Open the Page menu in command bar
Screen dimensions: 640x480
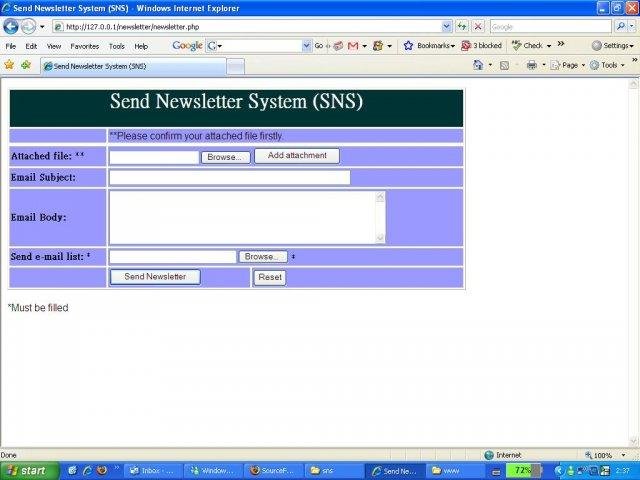pos(568,65)
